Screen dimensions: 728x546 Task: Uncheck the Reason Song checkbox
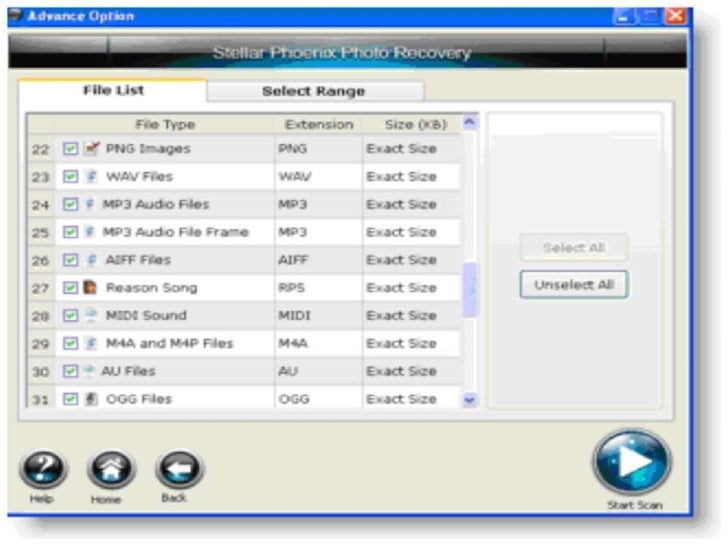tap(70, 287)
